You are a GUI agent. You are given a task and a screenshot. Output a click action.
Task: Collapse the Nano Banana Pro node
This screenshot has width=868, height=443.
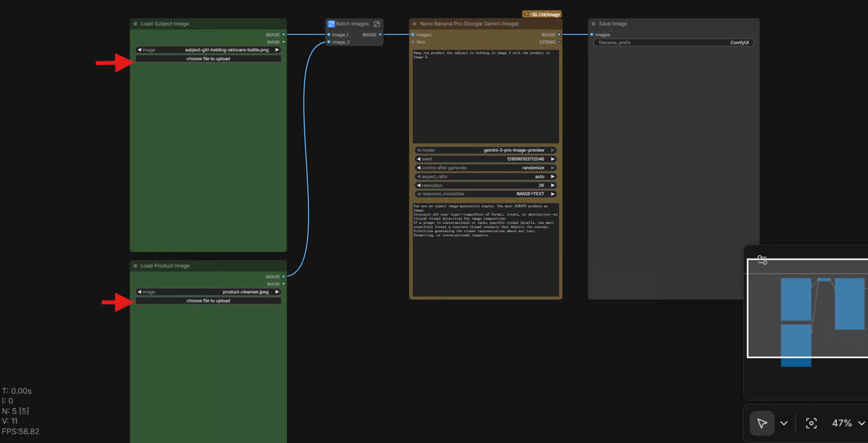click(415, 24)
